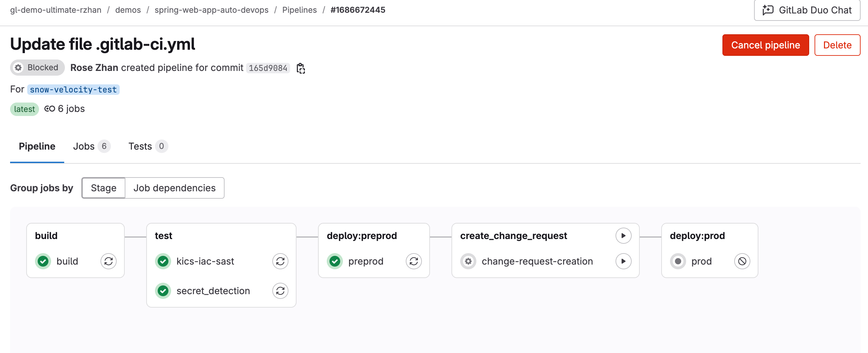Run the change-request-creation manual job
This screenshot has height=353, width=868.
623,261
